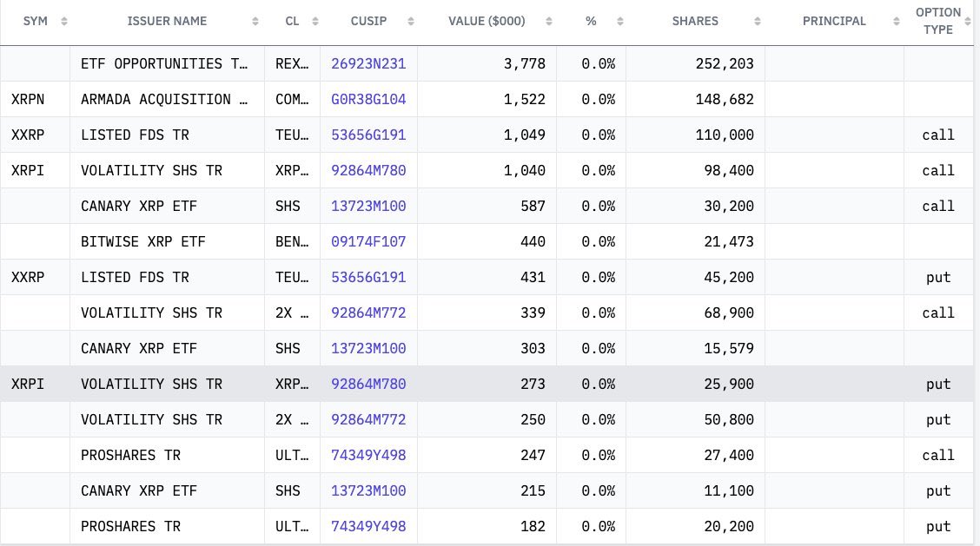Sort by the OPTION TYPE column arrows
The width and height of the screenshot is (980, 546).
[x=968, y=21]
